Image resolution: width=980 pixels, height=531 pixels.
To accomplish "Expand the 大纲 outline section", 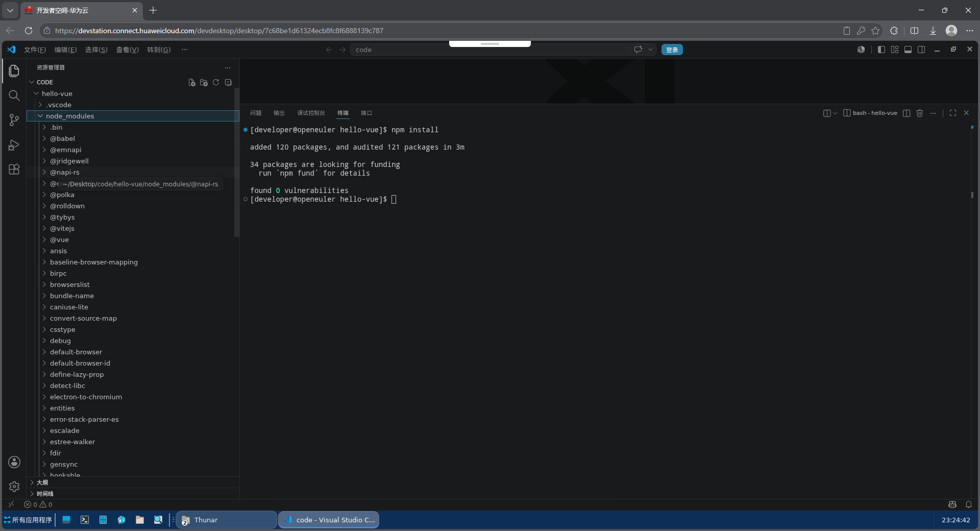I will click(133, 482).
